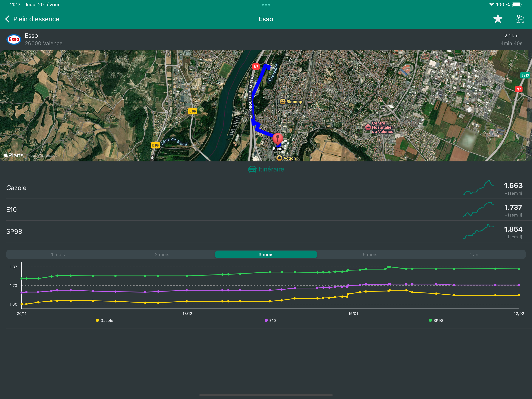The height and width of the screenshot is (399, 532).
Task: Tap the Wi-Fi status icon
Action: [x=492, y=5]
